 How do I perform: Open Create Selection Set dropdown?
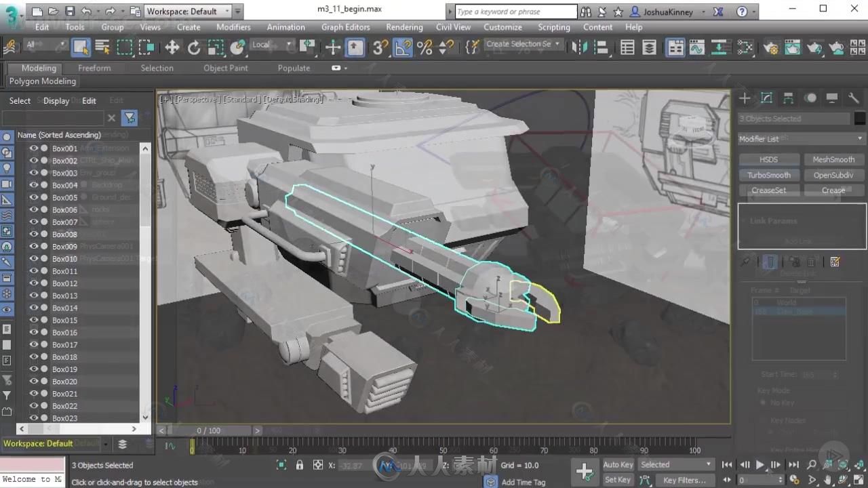click(524, 44)
